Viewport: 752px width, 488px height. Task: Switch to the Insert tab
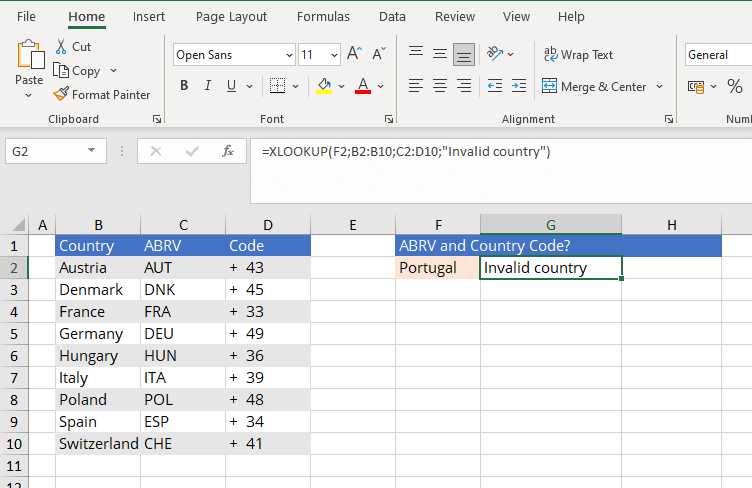coord(149,17)
